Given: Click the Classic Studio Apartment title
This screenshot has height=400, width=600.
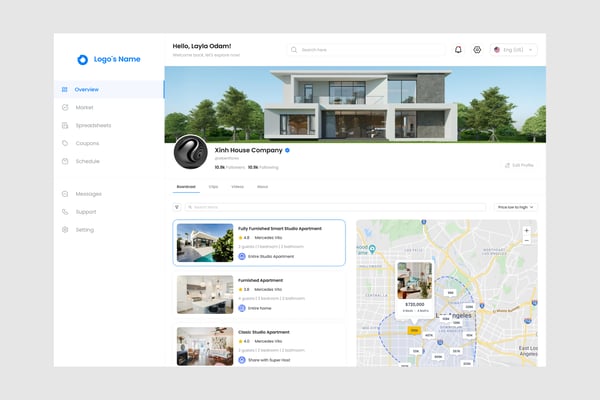Looking at the screenshot, I should pyautogui.click(x=264, y=332).
